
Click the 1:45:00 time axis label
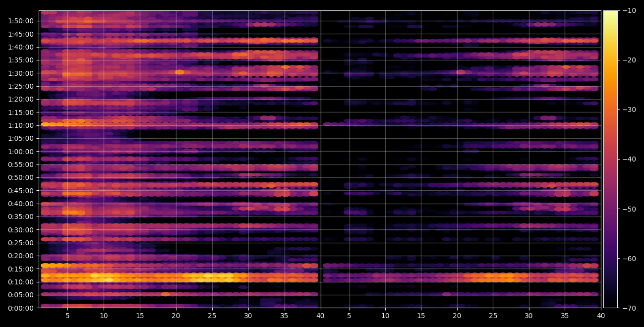(21, 34)
